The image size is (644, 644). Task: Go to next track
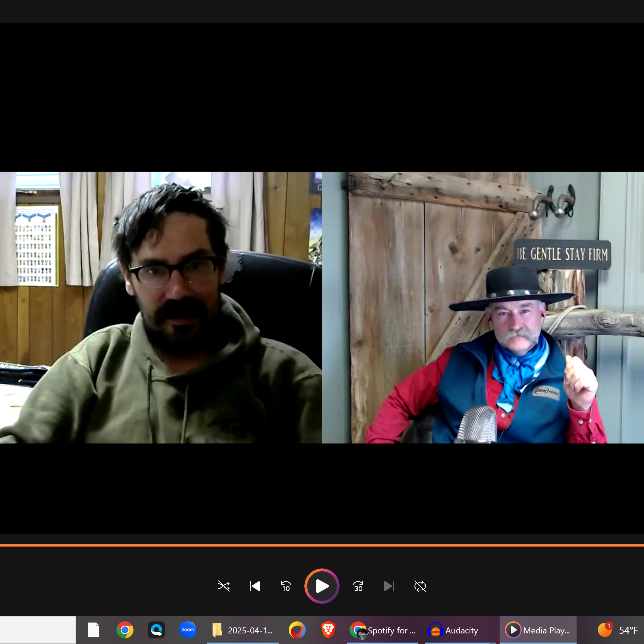coord(389,586)
